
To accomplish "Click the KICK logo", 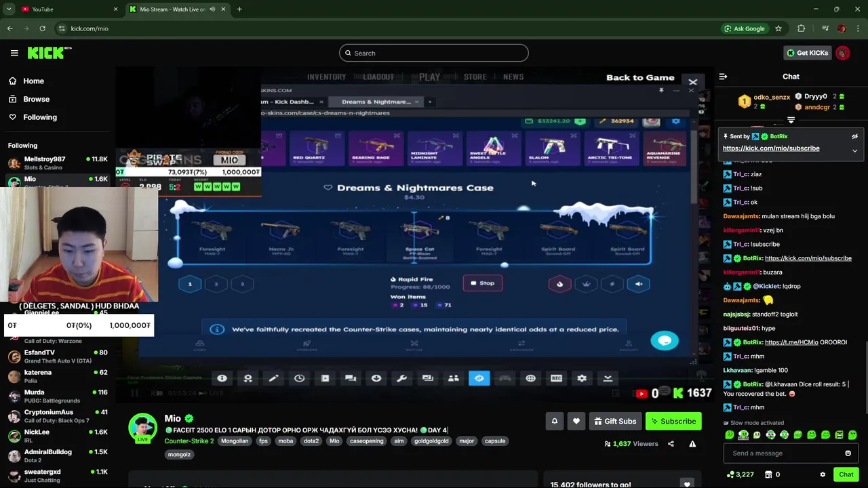I will click(x=50, y=53).
